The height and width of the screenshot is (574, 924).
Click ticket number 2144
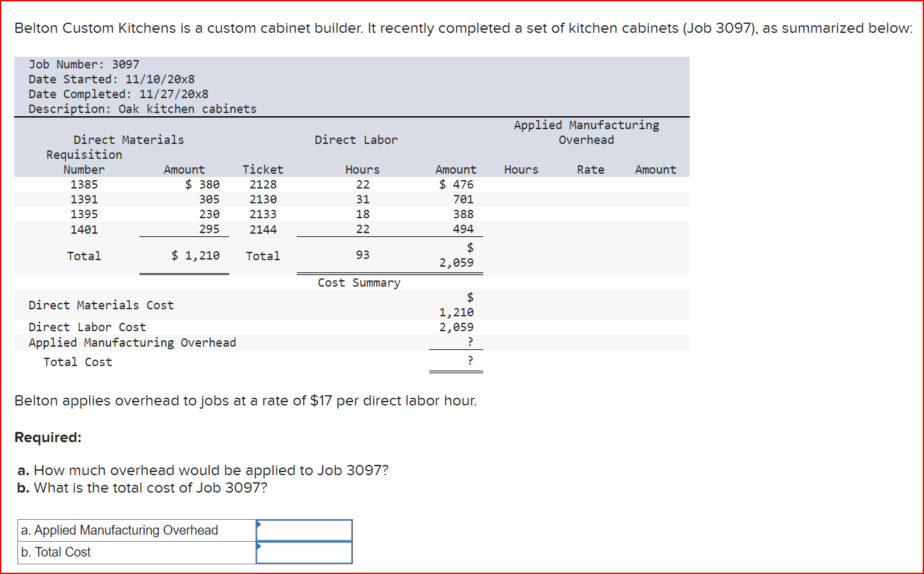263,229
